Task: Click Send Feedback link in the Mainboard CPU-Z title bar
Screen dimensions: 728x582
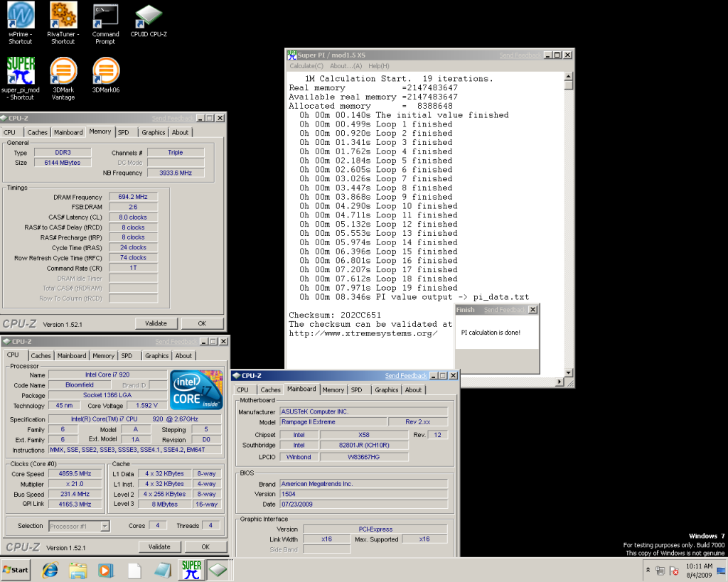Action: pos(406,375)
